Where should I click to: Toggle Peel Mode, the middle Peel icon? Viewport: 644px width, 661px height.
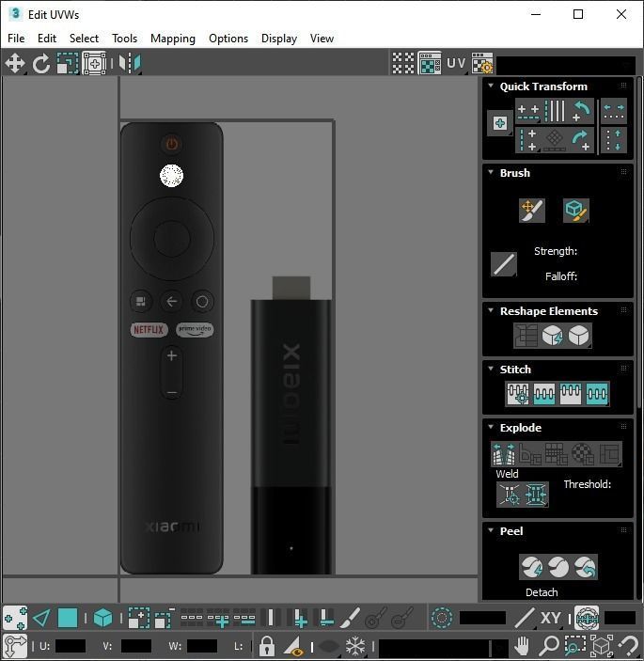pyautogui.click(x=558, y=567)
